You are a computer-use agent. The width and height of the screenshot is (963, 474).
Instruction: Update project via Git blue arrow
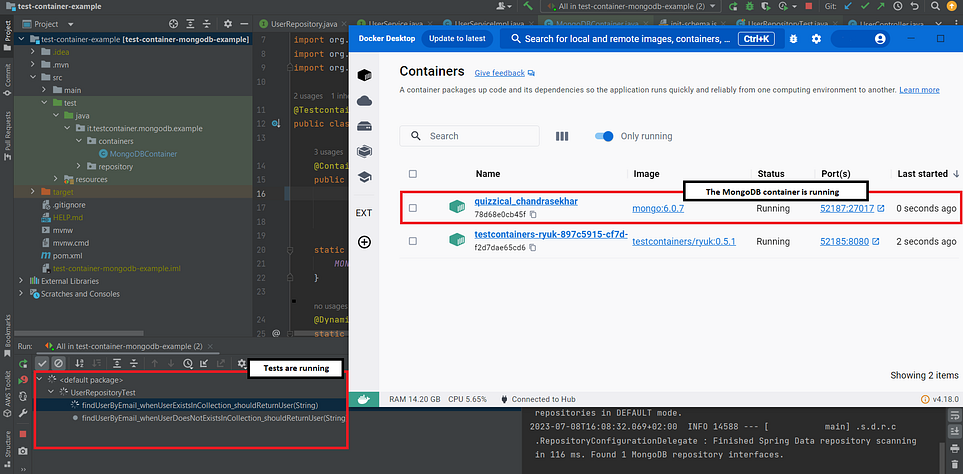848,6
